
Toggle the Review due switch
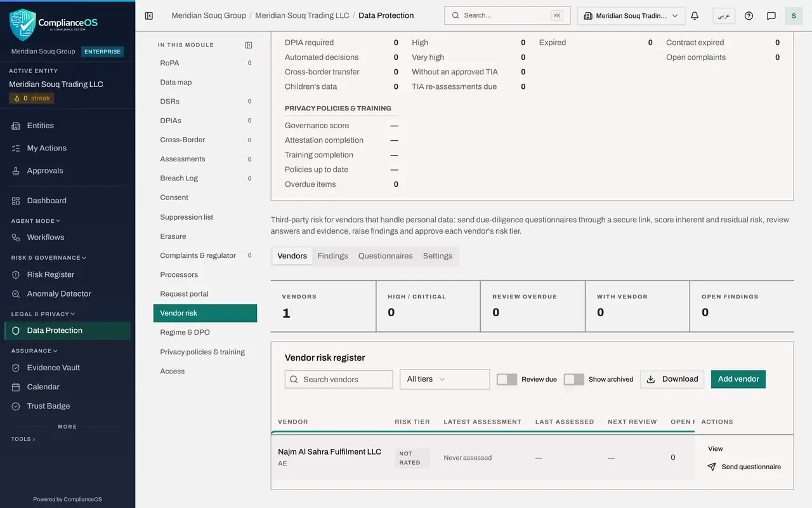(x=507, y=379)
